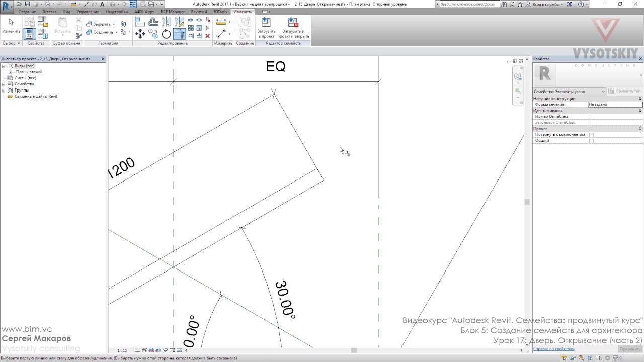This screenshot has width=644, height=362.
Task: Toggle the Properties palette button in ribbon
Action: (x=29, y=34)
